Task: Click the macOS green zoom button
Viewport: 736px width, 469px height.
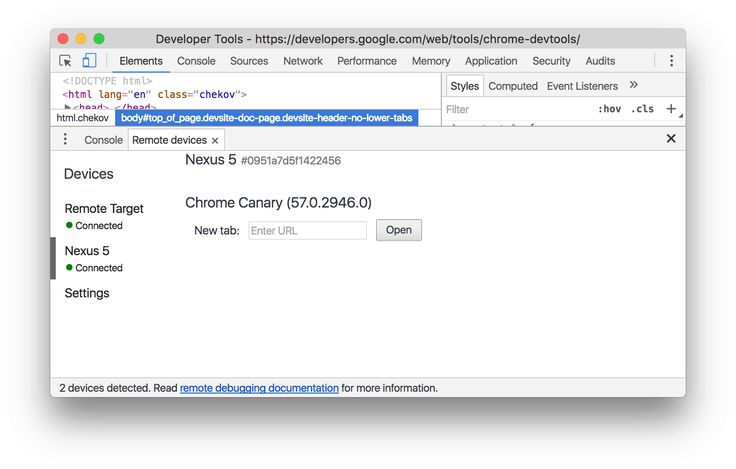Action: [x=99, y=38]
